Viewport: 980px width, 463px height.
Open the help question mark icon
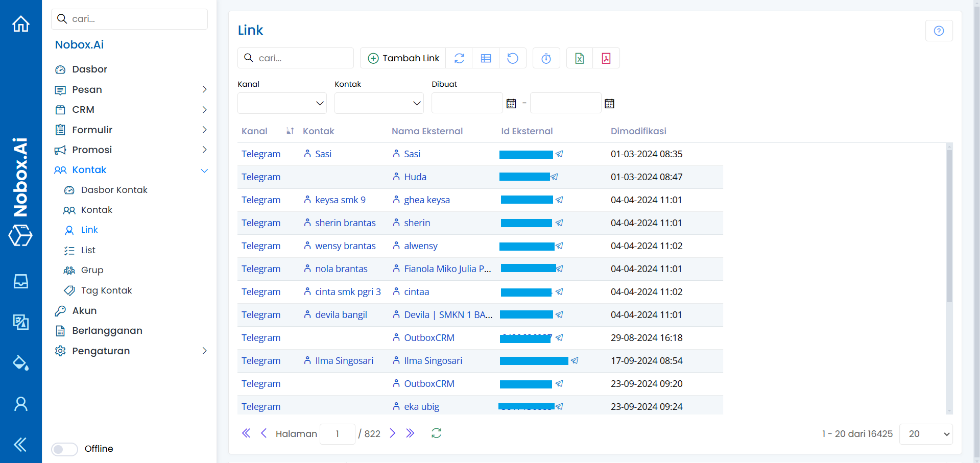(939, 31)
